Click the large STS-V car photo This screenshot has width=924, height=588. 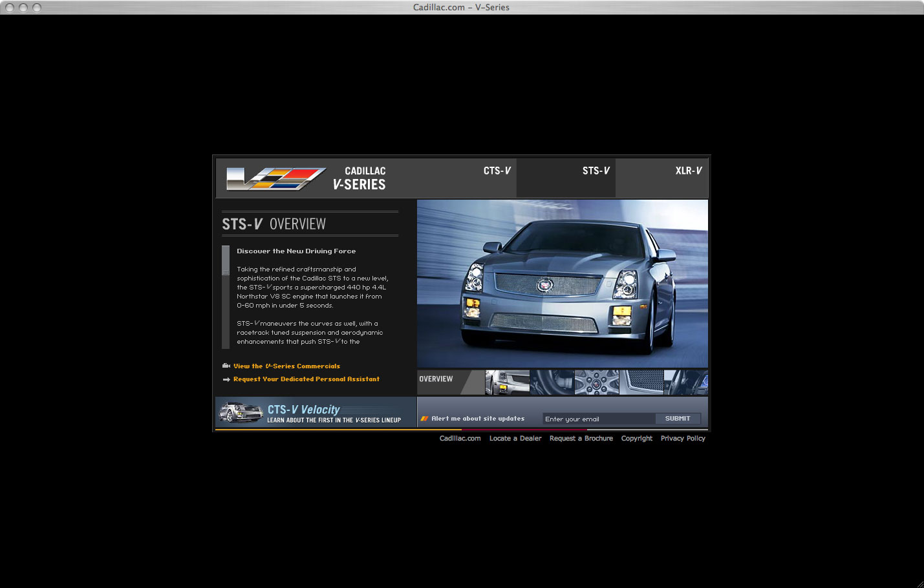(x=563, y=284)
